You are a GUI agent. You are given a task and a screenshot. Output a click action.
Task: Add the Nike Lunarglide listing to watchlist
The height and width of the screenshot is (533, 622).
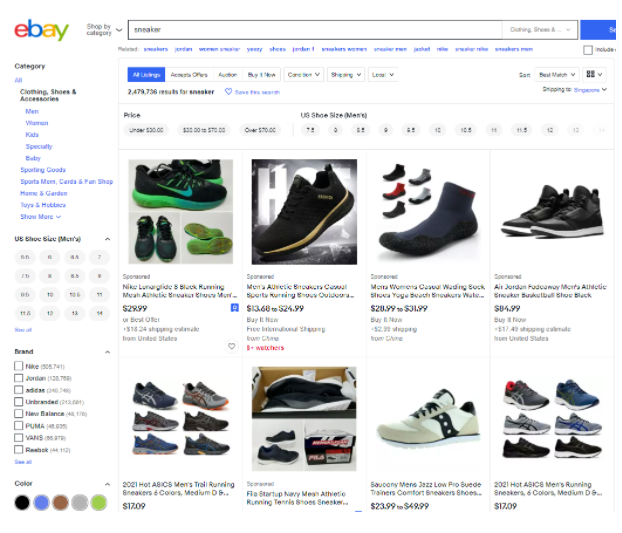coord(232,347)
